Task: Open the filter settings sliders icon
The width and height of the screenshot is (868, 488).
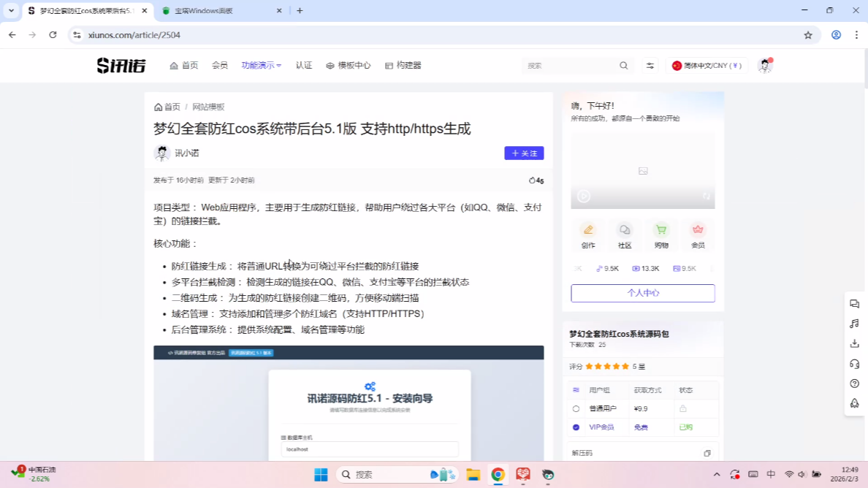Action: 650,66
